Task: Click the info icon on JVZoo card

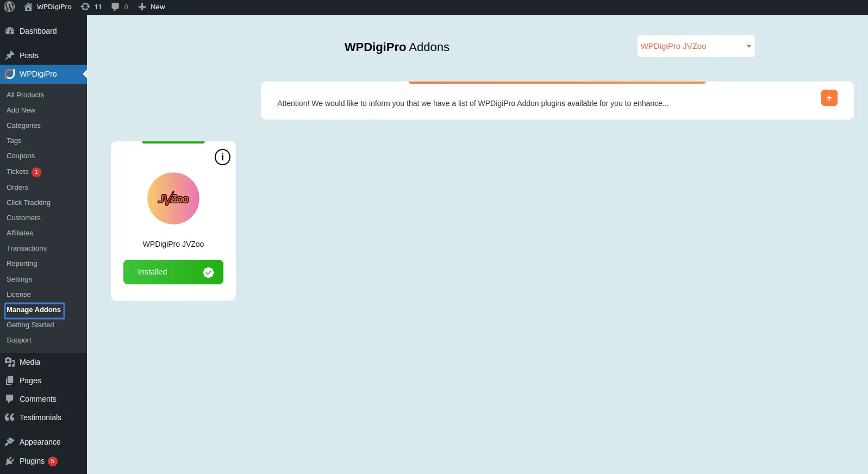Action: 222,157
